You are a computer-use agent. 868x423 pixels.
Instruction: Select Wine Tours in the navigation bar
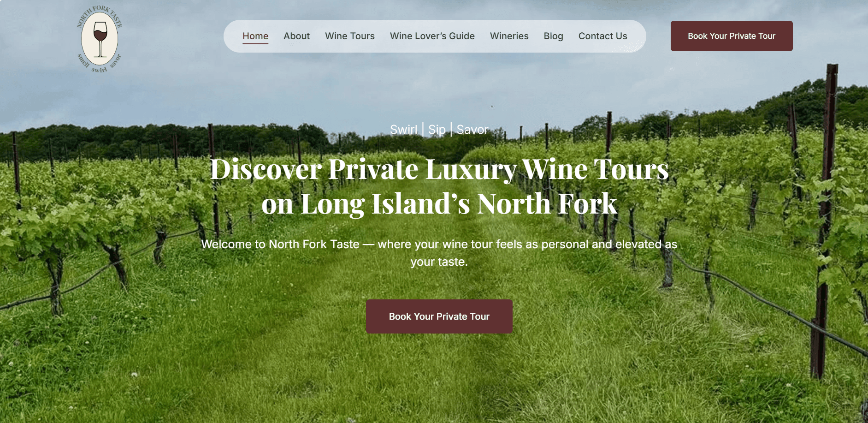click(350, 36)
